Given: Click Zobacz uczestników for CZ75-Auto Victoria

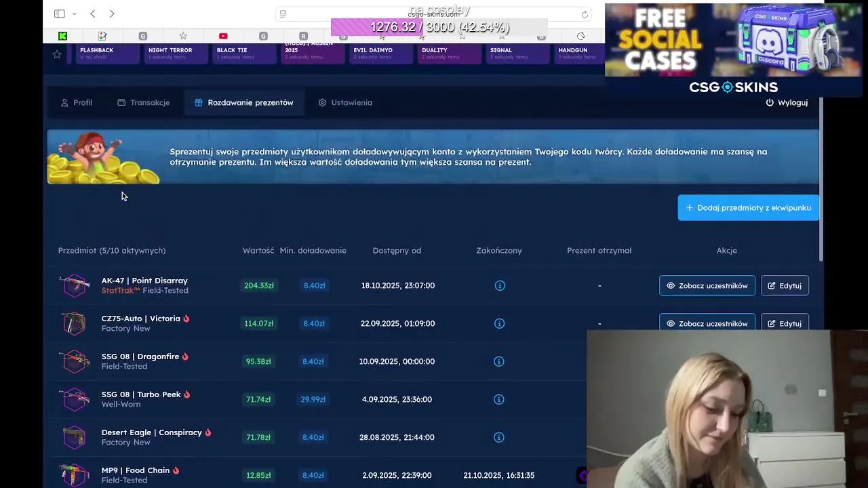Looking at the screenshot, I should [x=707, y=322].
